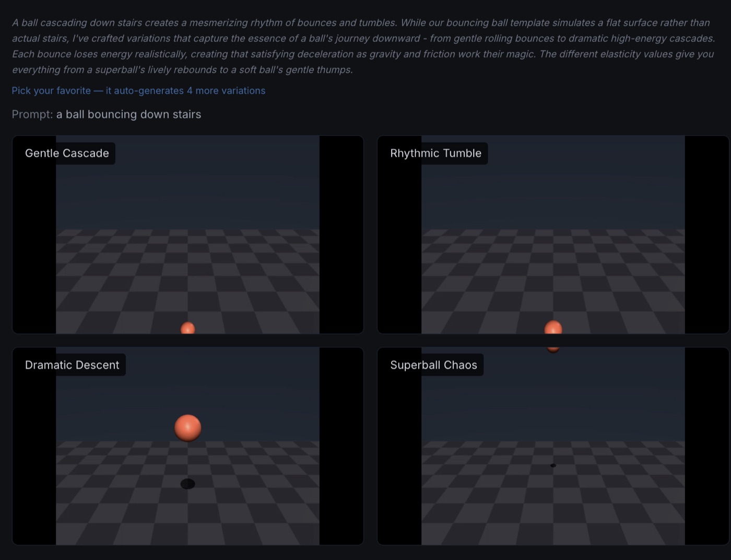Click the shadow beneath the Dramatic Descent ball
Image resolution: width=731 pixels, height=560 pixels.
(188, 484)
